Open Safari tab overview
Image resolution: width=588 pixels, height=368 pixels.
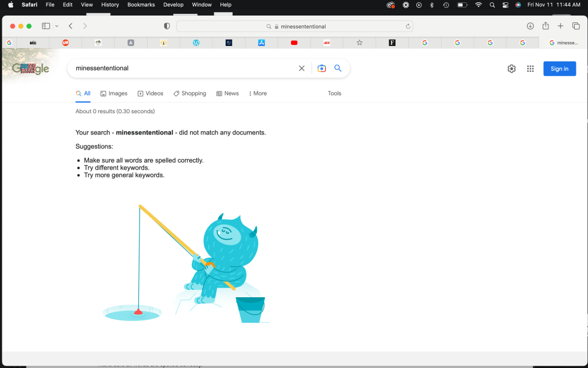(576, 26)
